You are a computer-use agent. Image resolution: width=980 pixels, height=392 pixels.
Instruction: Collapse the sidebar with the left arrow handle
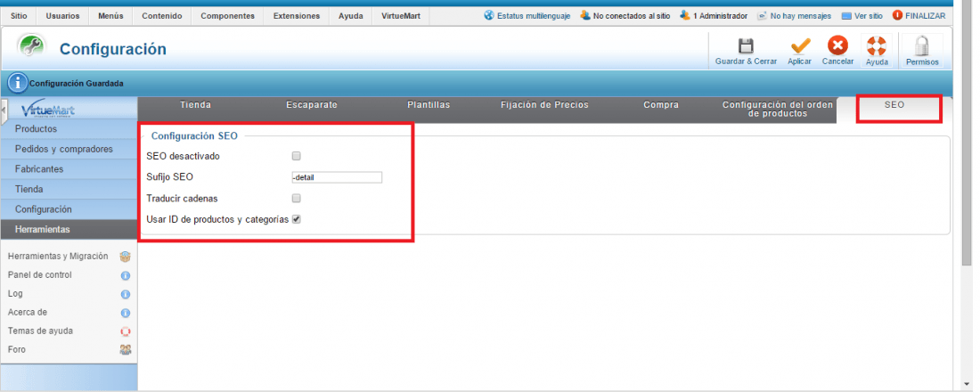tap(4, 110)
